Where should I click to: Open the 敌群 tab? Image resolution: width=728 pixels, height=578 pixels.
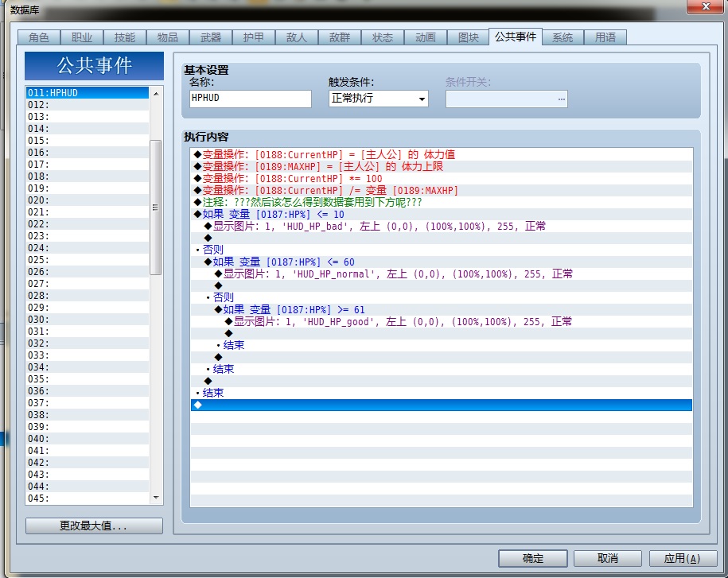pyautogui.click(x=340, y=37)
